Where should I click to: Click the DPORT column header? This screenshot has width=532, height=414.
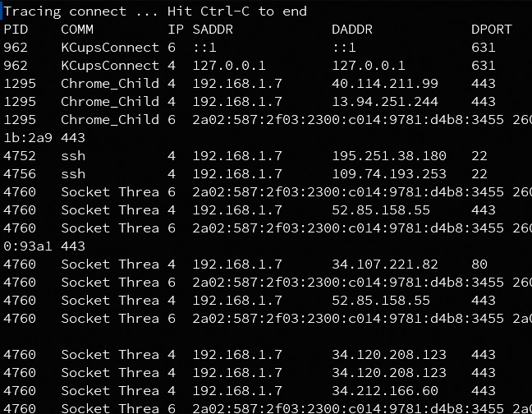click(491, 30)
